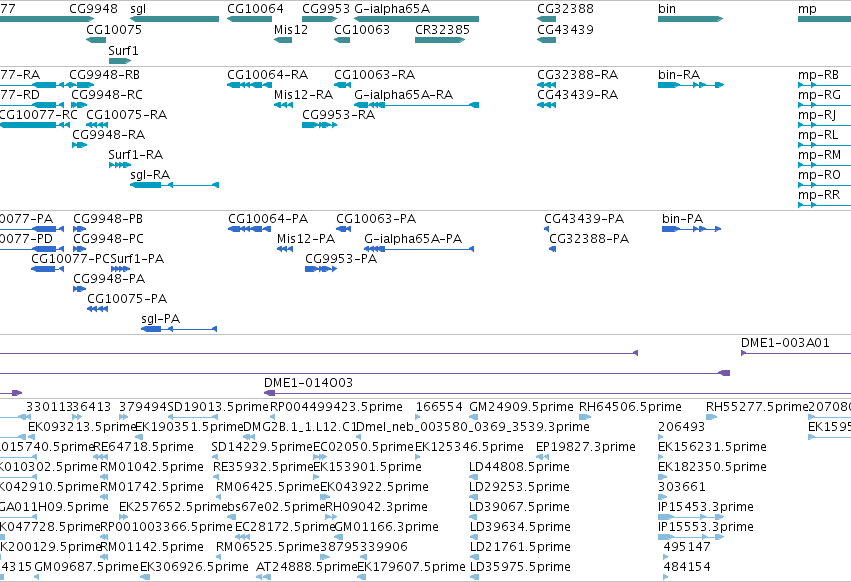Click the EK306926.5prime label

coord(194,567)
